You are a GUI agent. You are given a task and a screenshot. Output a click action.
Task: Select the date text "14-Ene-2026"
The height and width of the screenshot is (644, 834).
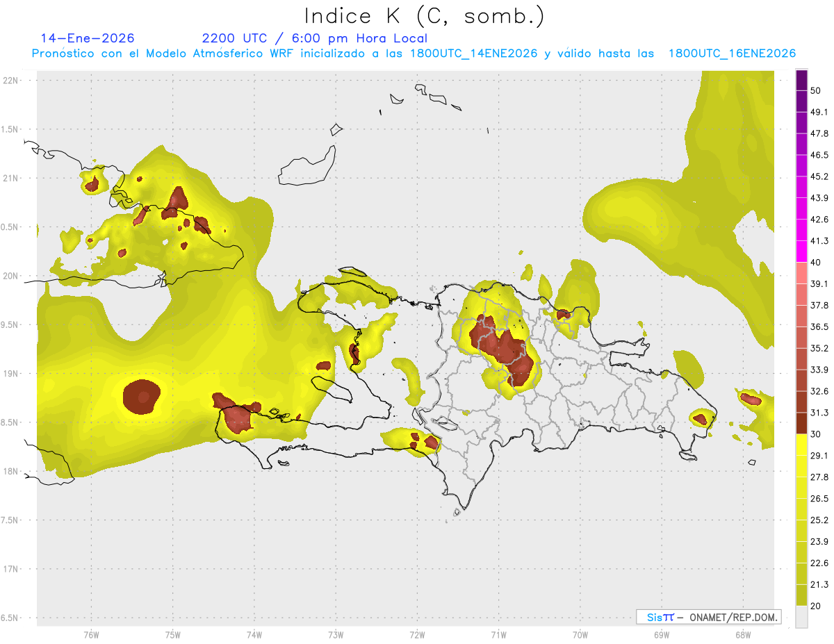click(x=88, y=38)
